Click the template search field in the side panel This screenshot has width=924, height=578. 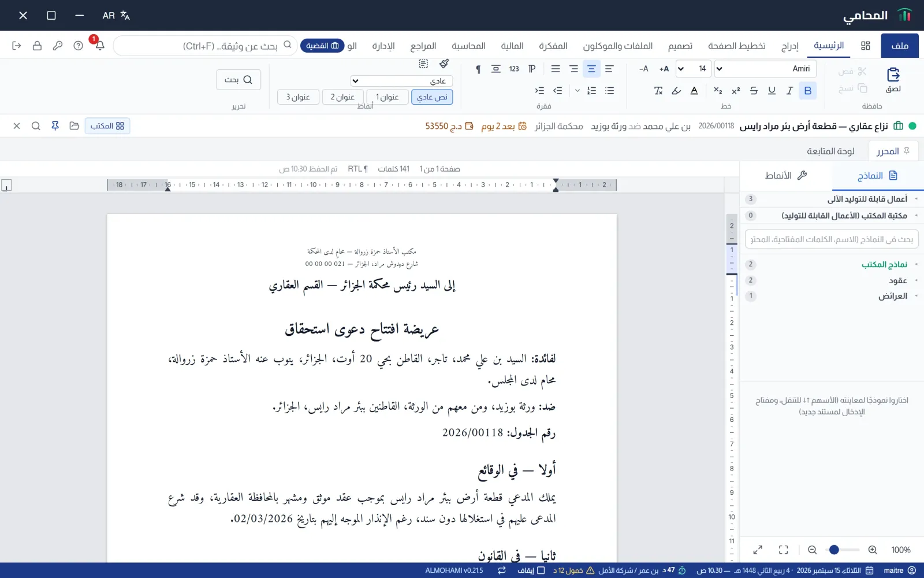(832, 239)
